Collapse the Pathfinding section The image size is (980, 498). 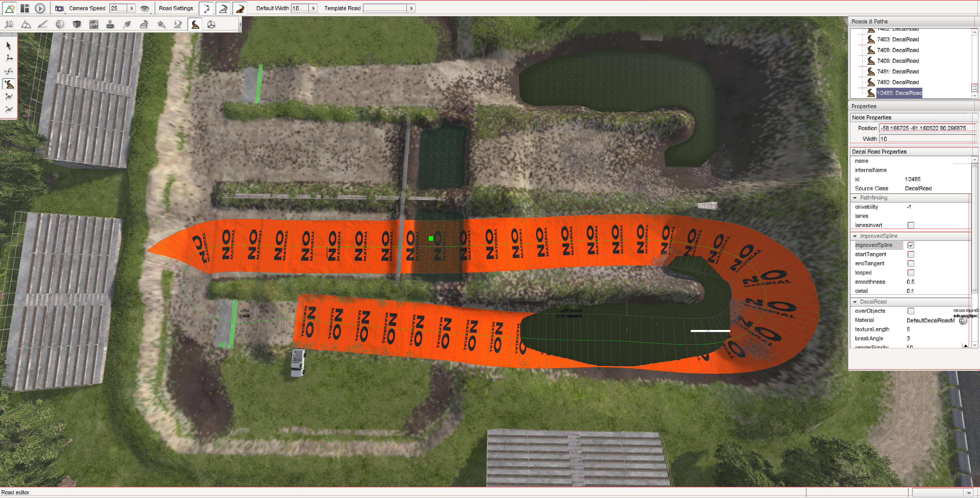(x=855, y=198)
